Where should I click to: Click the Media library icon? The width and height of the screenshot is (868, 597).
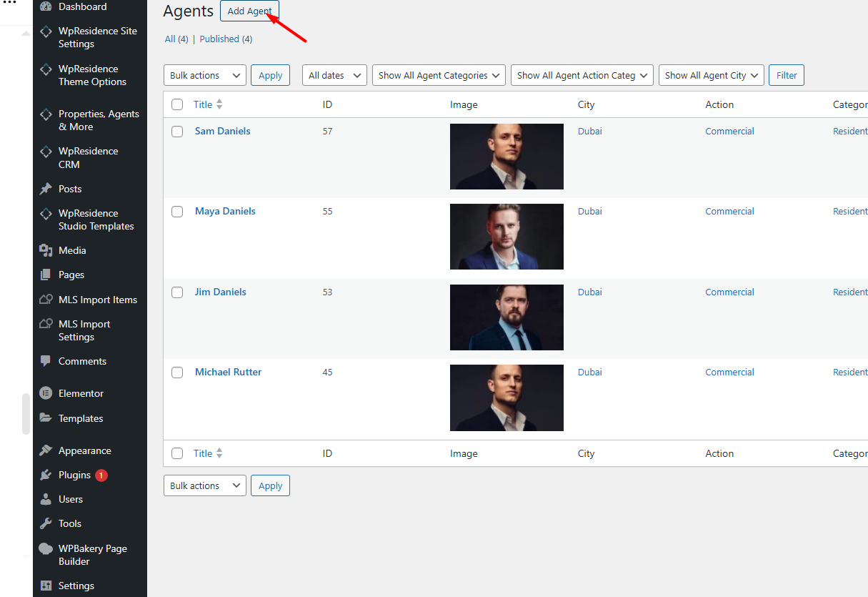pyautogui.click(x=46, y=250)
